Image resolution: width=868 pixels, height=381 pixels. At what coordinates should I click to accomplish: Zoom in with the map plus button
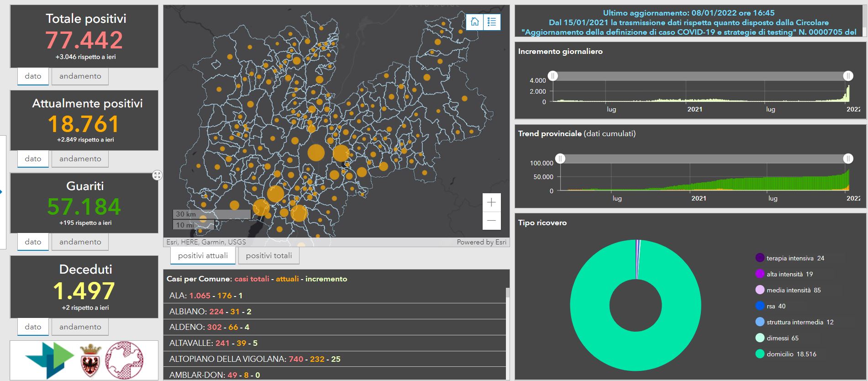[491, 202]
